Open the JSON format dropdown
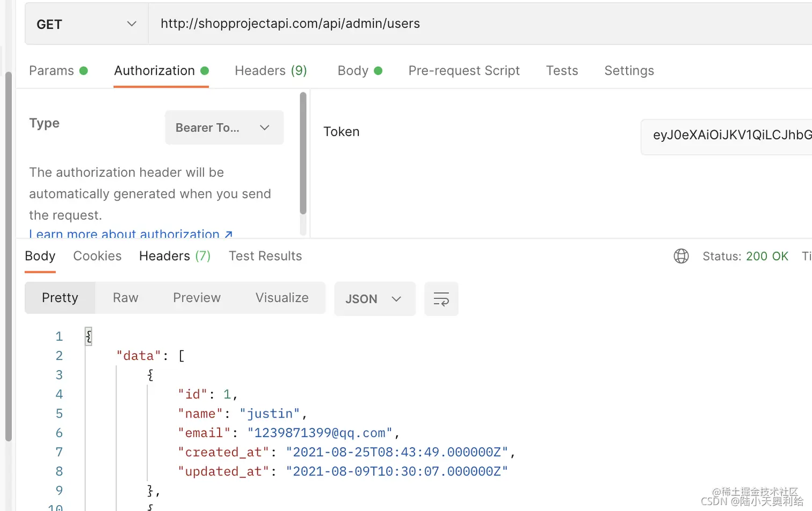The image size is (812, 511). (x=374, y=299)
